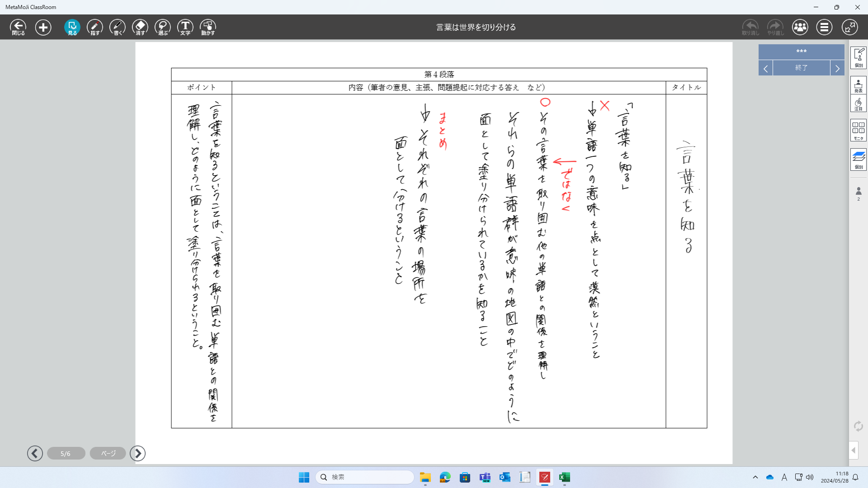Click the 閉じる back button
The height and width of the screenshot is (488, 868).
18,27
